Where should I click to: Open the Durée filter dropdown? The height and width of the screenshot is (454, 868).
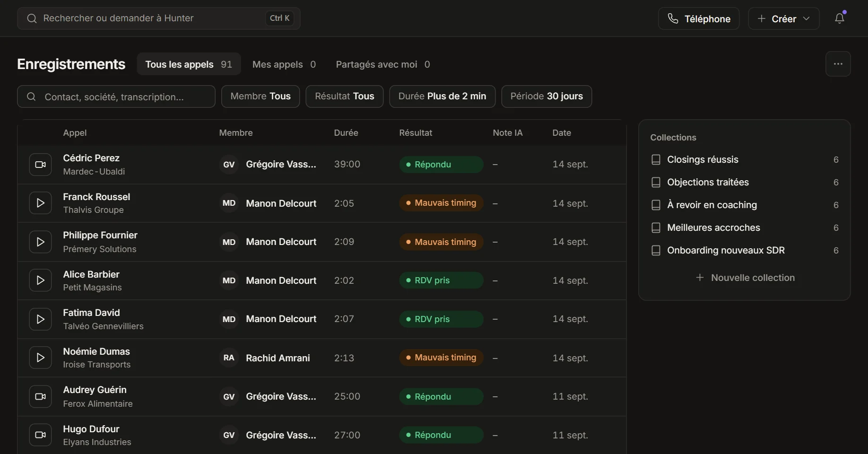tap(443, 96)
